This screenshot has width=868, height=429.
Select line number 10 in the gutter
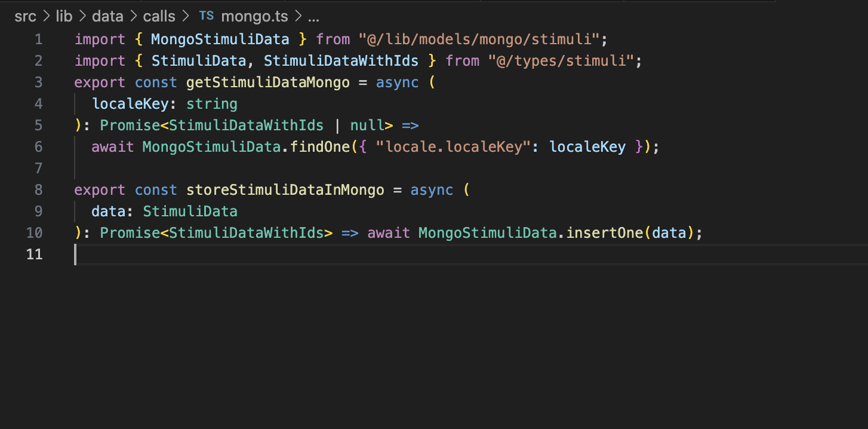point(35,233)
